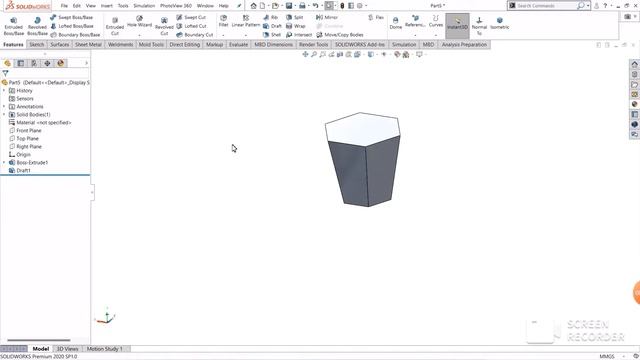Select the Extruded Boss/Base tool

click(13, 26)
